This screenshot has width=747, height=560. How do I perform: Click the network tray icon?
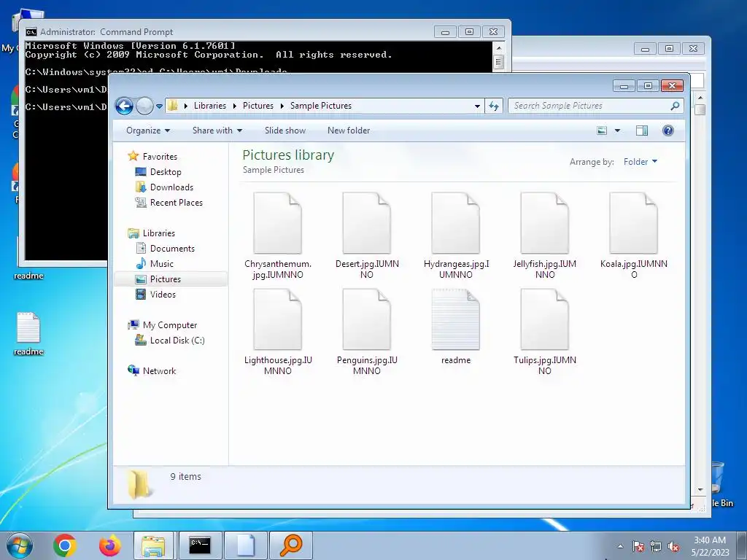(x=656, y=546)
